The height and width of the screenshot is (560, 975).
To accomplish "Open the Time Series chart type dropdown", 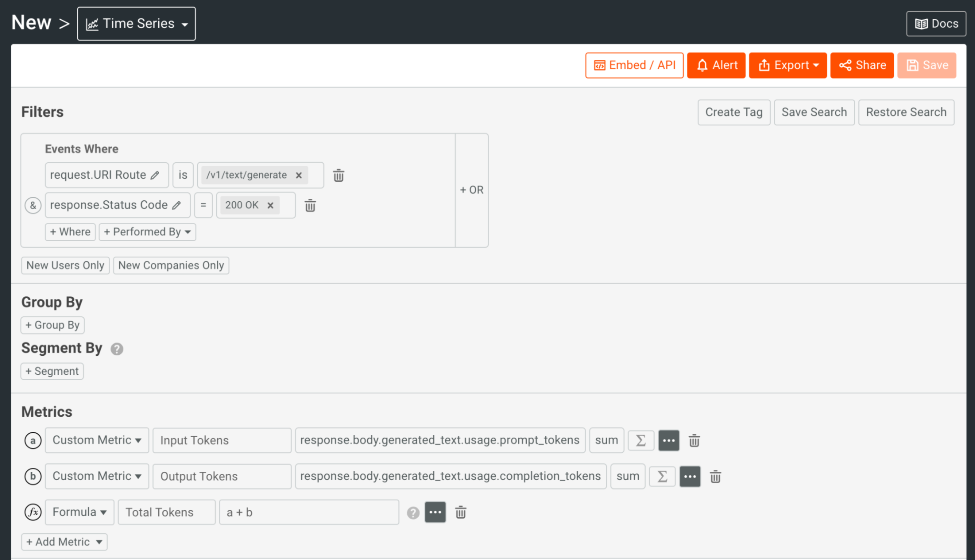I will click(x=137, y=23).
